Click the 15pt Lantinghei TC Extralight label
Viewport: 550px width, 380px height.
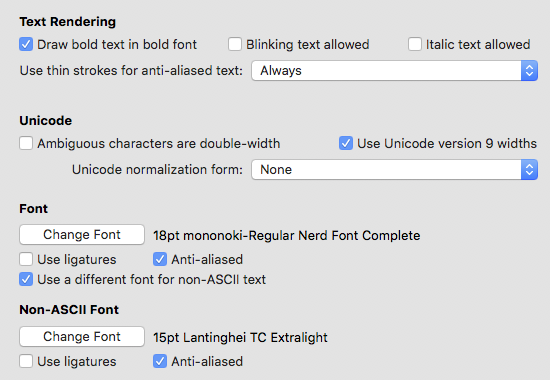240,338
